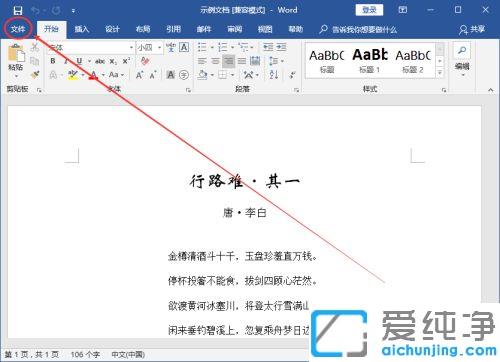500x362 pixels.
Task: Toggle Bold formatting
Action: pos(53,61)
